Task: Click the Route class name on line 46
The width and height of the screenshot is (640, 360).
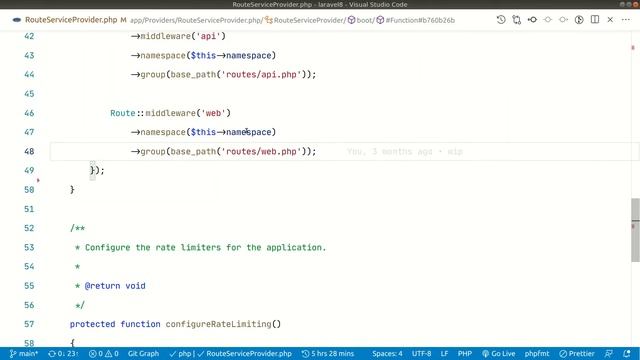Action: click(x=122, y=113)
